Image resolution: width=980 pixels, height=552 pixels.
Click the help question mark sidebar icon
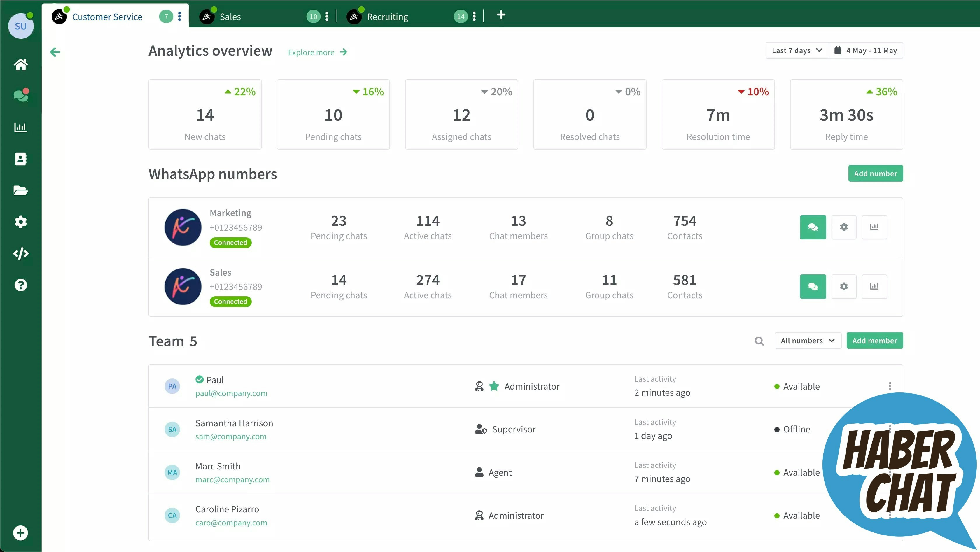(x=20, y=285)
